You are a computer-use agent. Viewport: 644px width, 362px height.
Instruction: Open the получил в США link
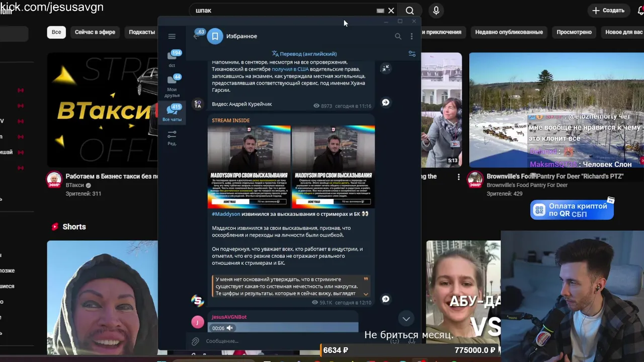[290, 69]
